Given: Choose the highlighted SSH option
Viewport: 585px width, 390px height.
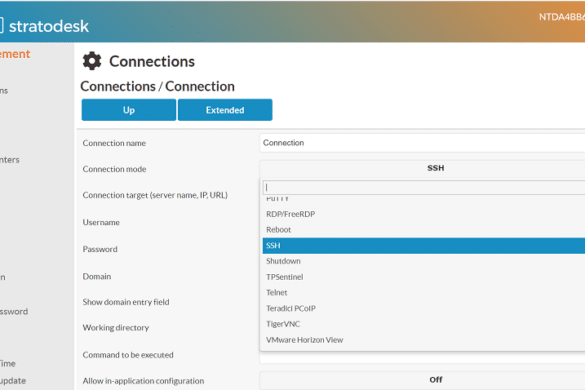Looking at the screenshot, I should click(423, 246).
